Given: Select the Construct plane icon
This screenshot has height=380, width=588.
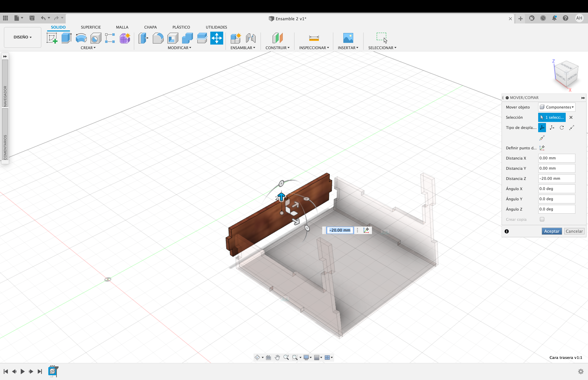Looking at the screenshot, I should [278, 38].
